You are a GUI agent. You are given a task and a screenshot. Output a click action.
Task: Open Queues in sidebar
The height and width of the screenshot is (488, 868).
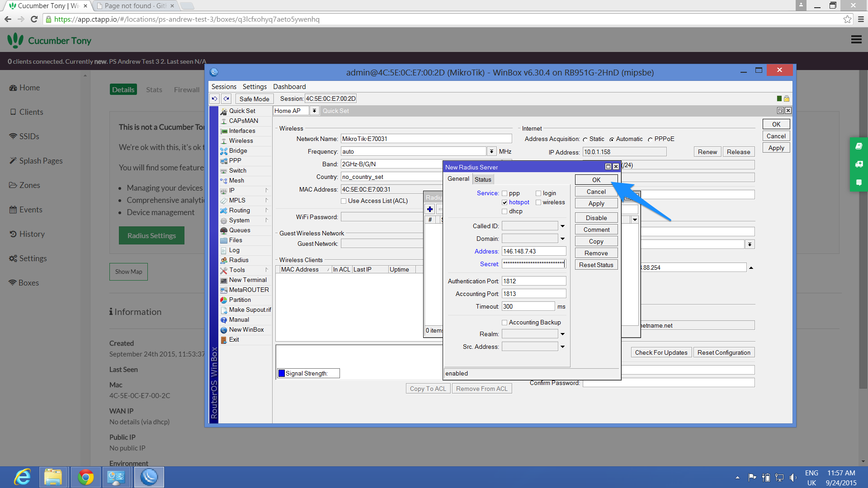click(x=240, y=230)
